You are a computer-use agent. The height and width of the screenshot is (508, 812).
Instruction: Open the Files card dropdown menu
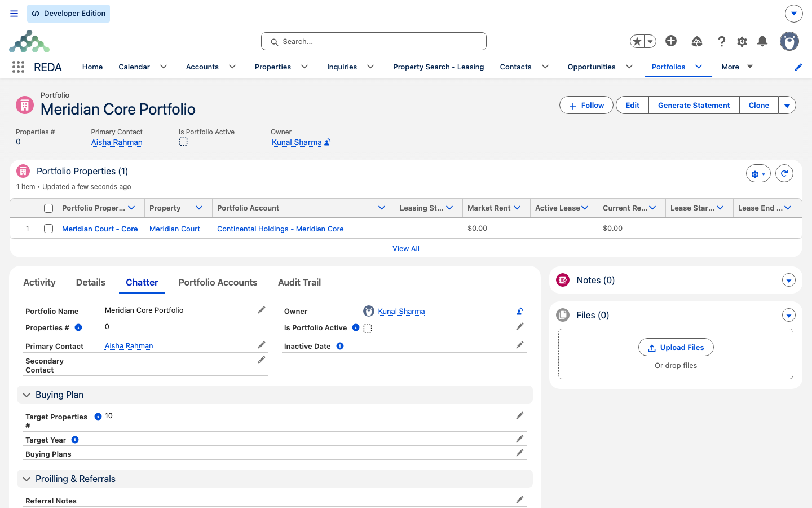point(789,316)
